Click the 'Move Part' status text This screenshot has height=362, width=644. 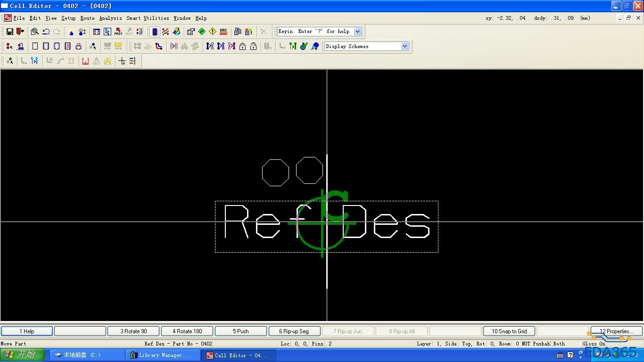click(x=13, y=344)
